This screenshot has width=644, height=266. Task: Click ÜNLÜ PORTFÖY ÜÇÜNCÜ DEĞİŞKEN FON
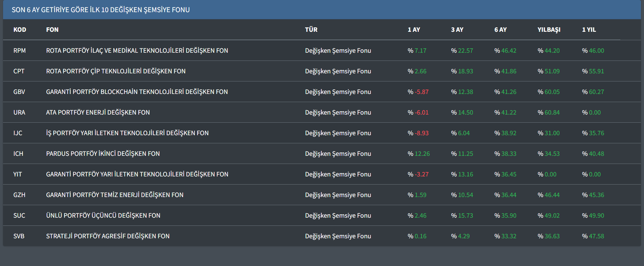tap(103, 215)
